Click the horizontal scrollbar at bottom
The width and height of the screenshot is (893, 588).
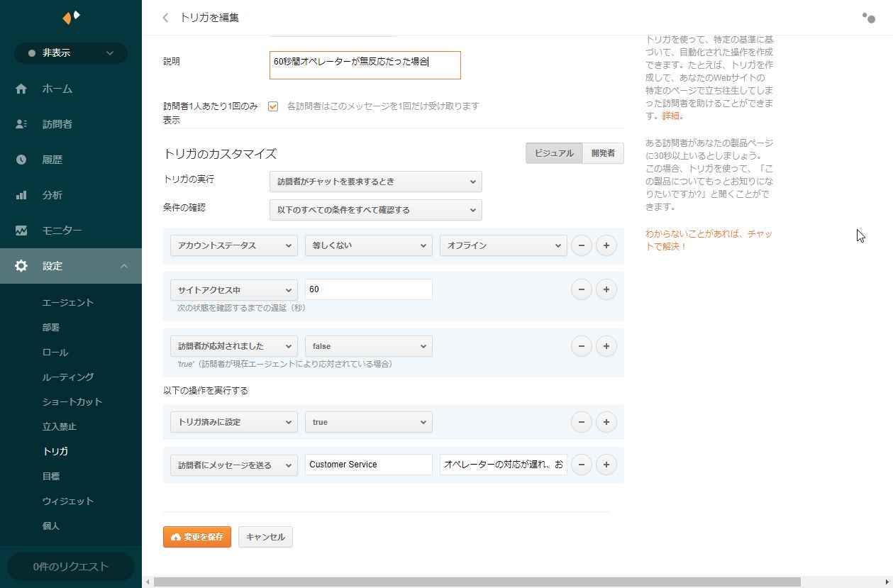(477, 582)
